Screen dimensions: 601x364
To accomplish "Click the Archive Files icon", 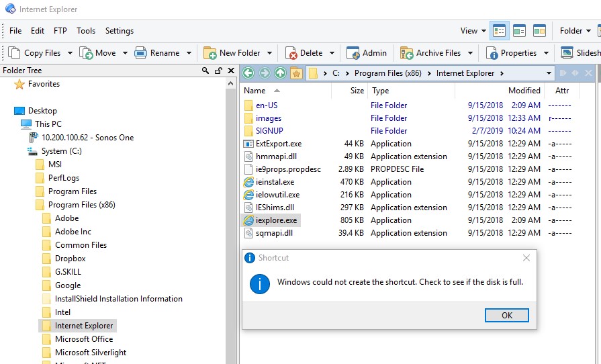I will (x=406, y=53).
